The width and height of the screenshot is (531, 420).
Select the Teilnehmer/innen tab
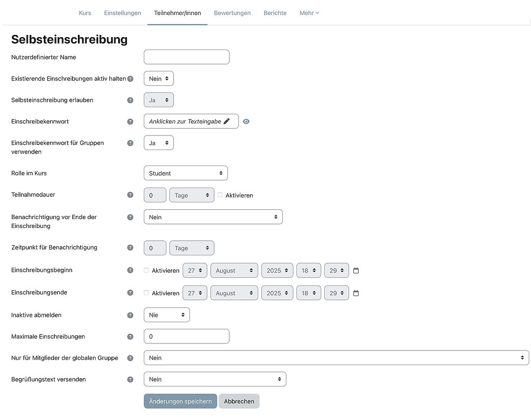click(x=177, y=13)
